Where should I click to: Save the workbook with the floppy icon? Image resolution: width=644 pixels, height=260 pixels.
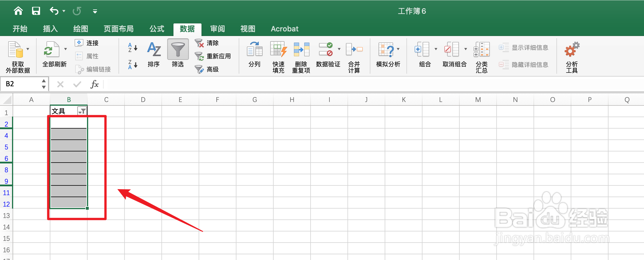point(36,11)
